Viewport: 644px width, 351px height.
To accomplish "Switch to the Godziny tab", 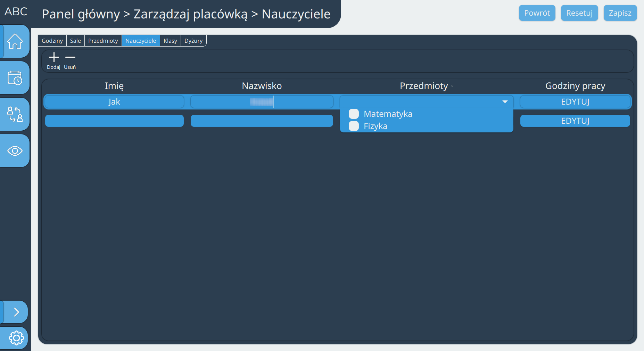I will click(x=52, y=41).
